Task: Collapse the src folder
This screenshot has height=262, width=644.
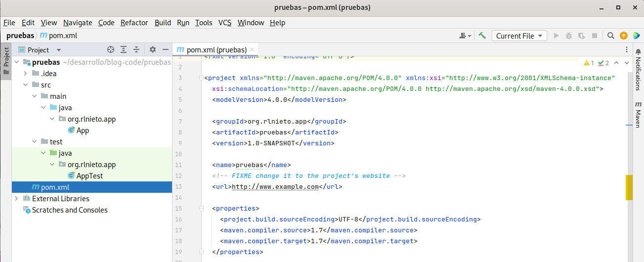Action: 26,85
